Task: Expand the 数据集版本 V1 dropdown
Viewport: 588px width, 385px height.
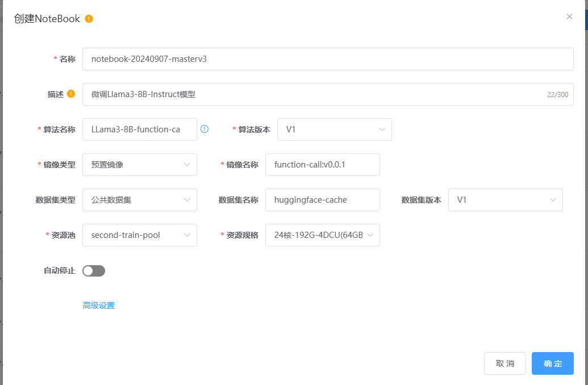Action: coord(505,200)
